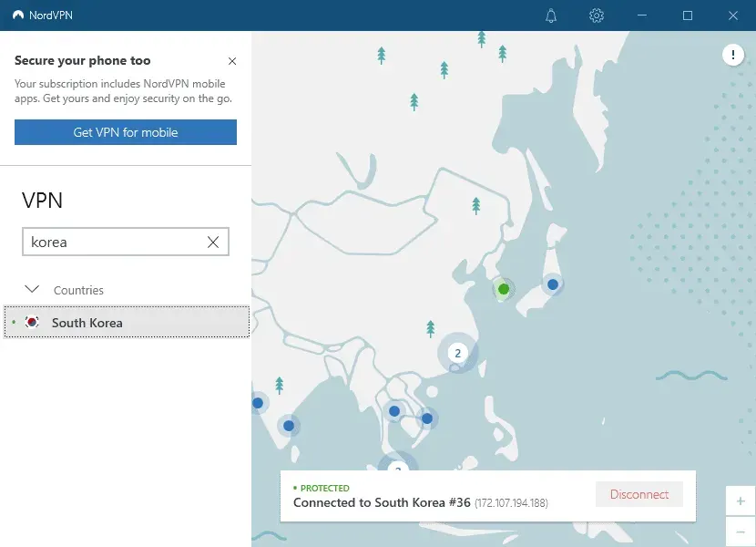
Task: Open the cluster pin labeled 2
Action: coord(457,353)
